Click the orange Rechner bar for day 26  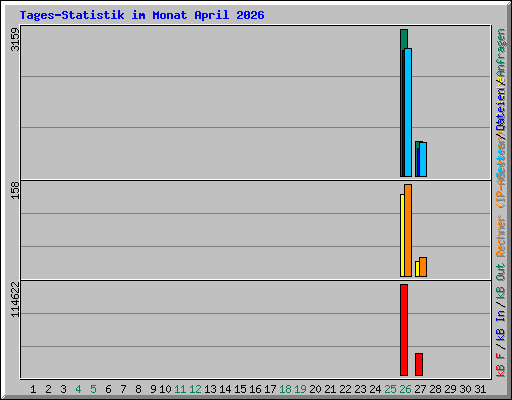pos(408,230)
